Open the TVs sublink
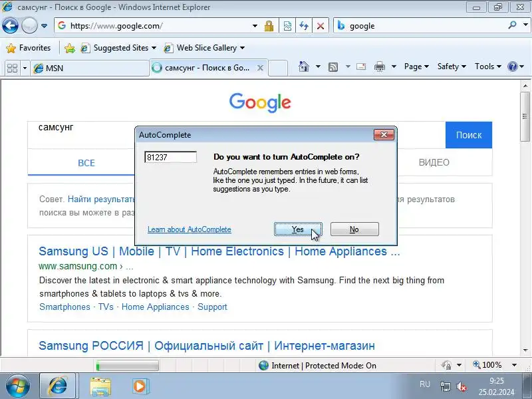The width and height of the screenshot is (532, 399). click(106, 307)
